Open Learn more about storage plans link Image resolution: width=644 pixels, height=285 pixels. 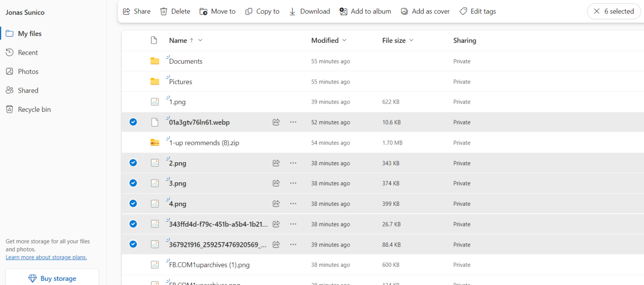(x=46, y=257)
